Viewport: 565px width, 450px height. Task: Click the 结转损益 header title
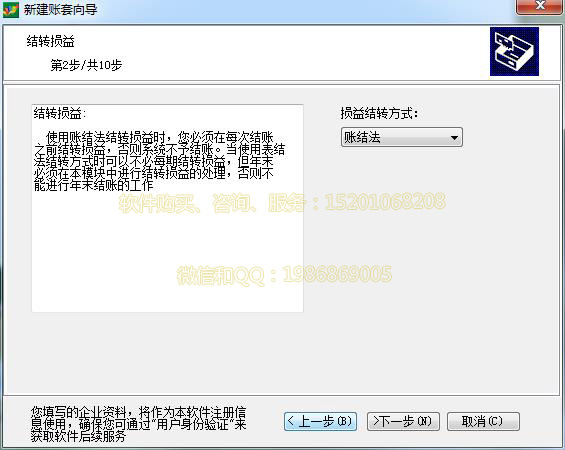coord(50,41)
